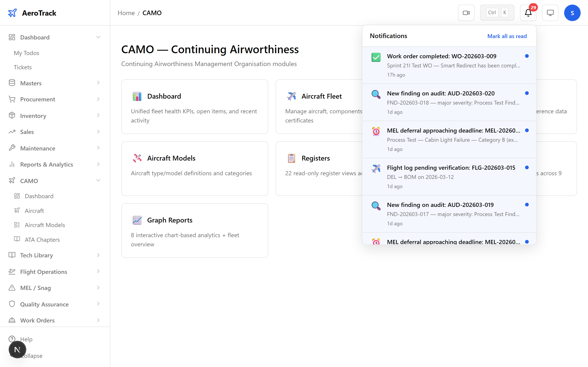Click the monitor/display icon in the header

(550, 13)
